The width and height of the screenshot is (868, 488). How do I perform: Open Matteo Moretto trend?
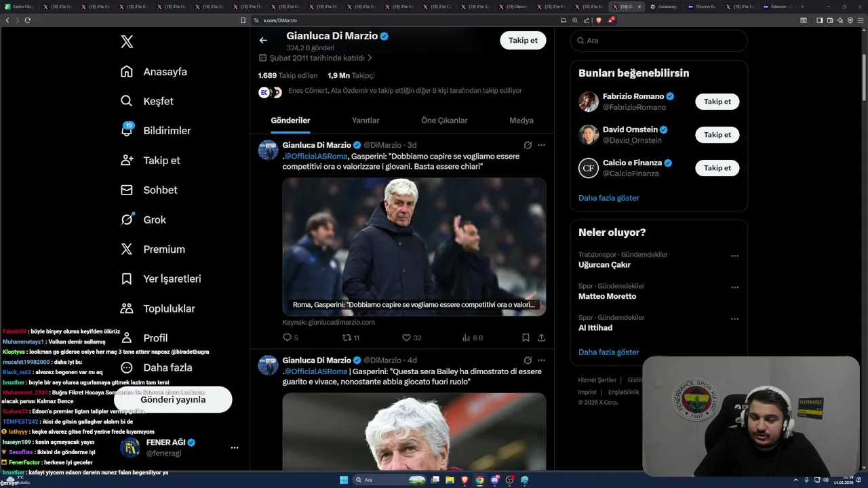pos(607,296)
